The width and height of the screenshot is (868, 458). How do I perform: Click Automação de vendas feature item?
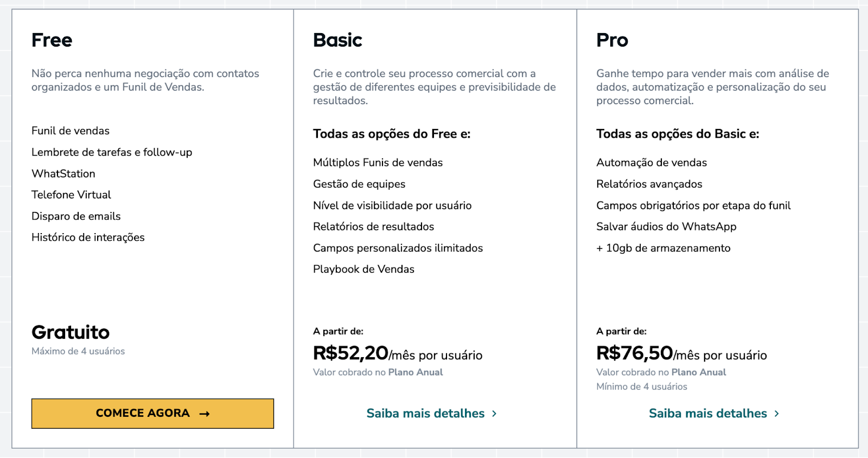[652, 163]
